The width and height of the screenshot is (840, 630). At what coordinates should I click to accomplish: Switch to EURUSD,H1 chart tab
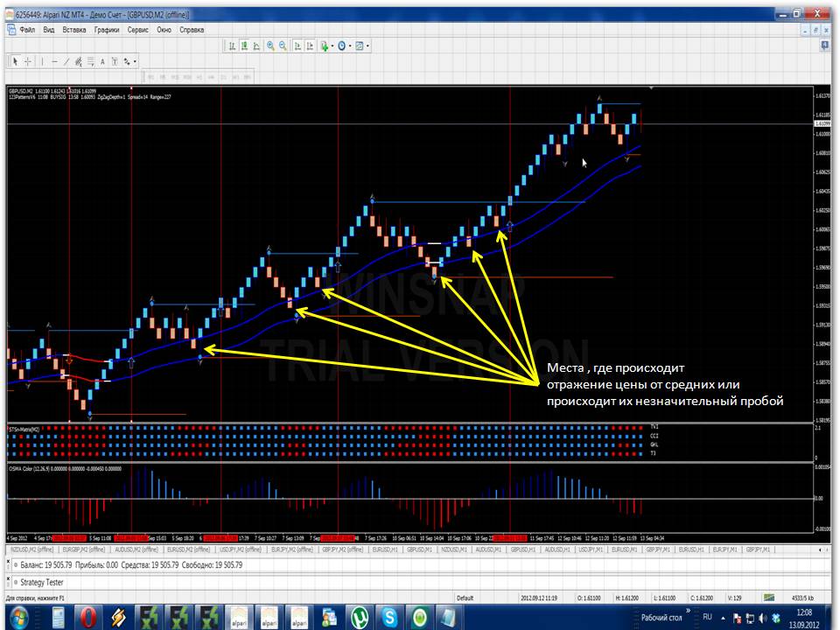tap(385, 549)
